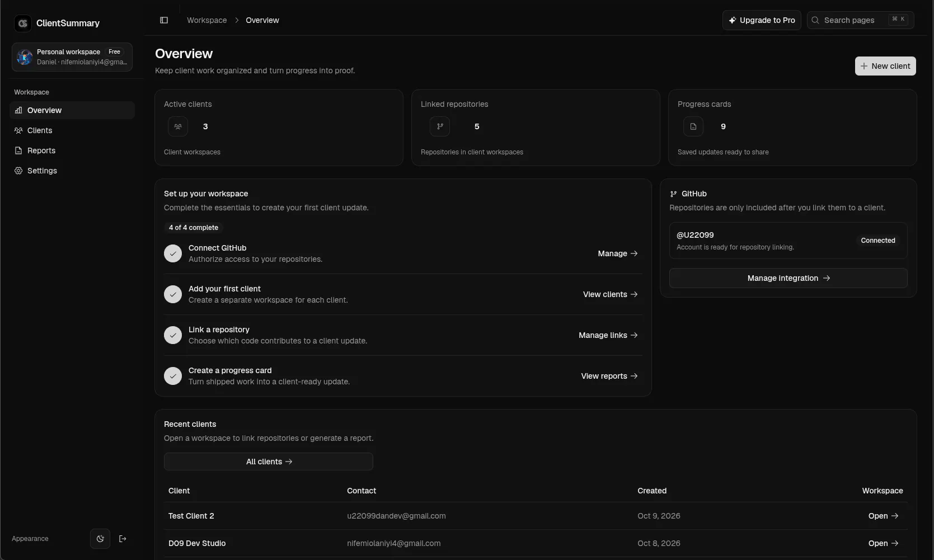Screen dimensions: 934x560
Task: Click checkmark beside Connect GitHub
Action: (173, 253)
